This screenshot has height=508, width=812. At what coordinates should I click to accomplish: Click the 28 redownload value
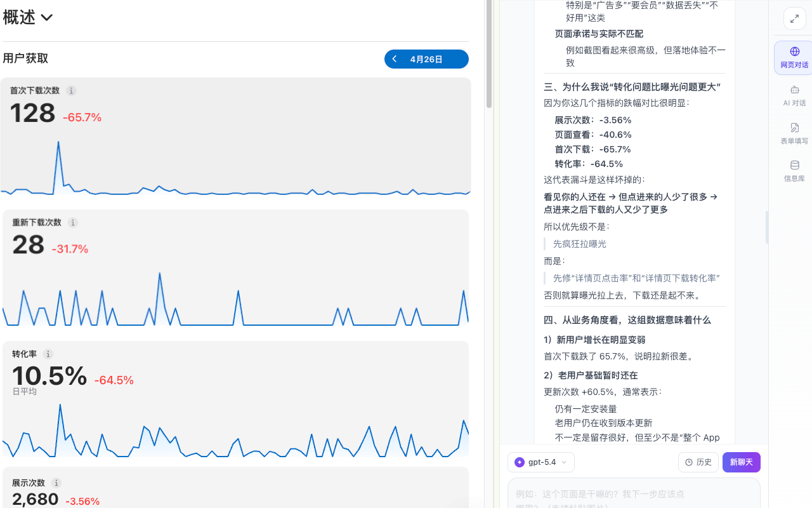[28, 245]
